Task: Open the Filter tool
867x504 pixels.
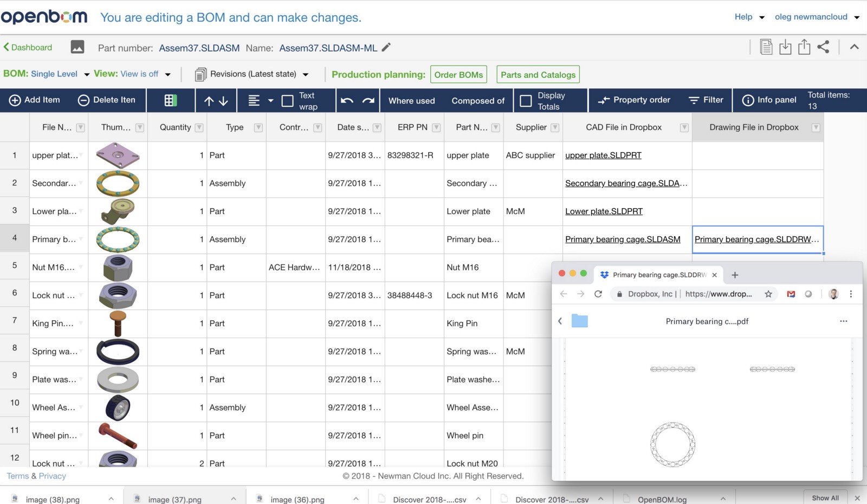Action: pos(706,100)
